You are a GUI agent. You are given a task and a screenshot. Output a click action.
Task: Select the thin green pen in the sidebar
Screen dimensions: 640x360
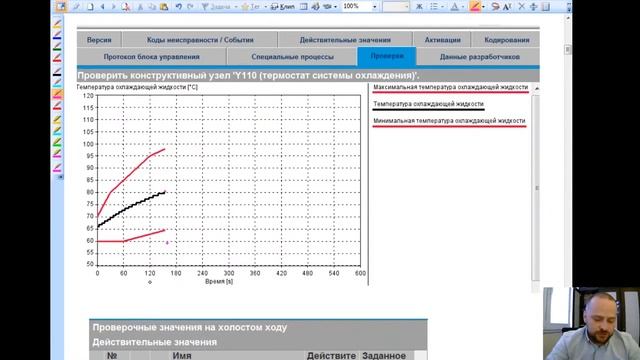coord(58,47)
